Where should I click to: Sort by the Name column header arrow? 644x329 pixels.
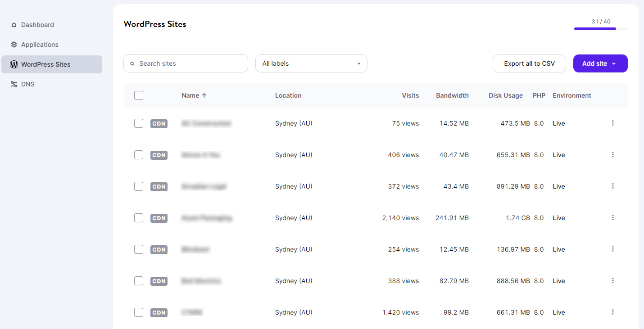pyautogui.click(x=204, y=95)
